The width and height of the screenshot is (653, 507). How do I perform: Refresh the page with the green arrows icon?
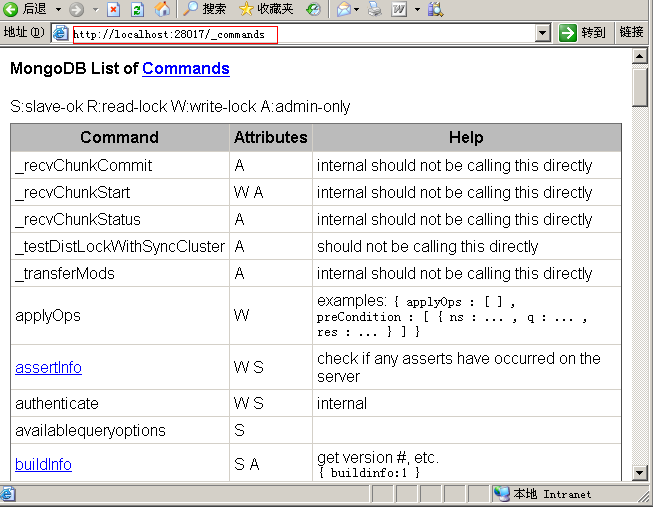pos(137,9)
